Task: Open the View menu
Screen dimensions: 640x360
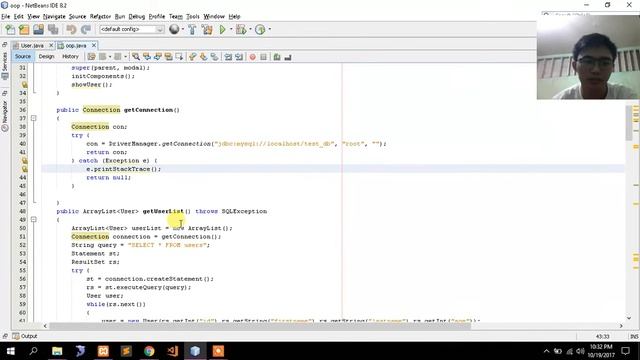Action: 33,16
